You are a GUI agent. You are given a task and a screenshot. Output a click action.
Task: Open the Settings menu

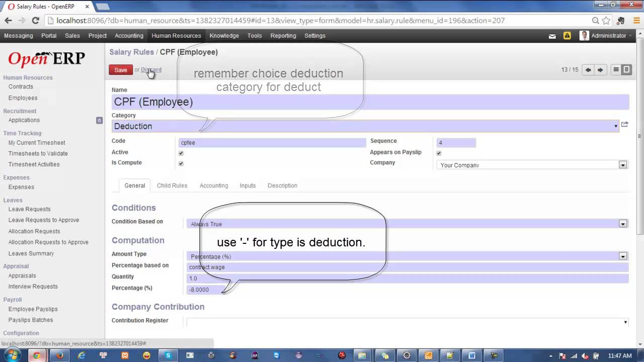tap(315, 36)
